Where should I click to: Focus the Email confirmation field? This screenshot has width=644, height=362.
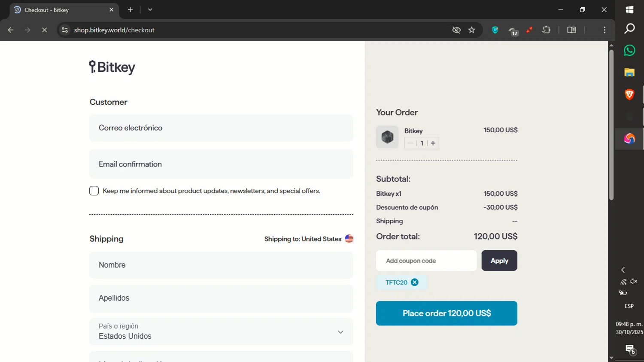[221, 164]
